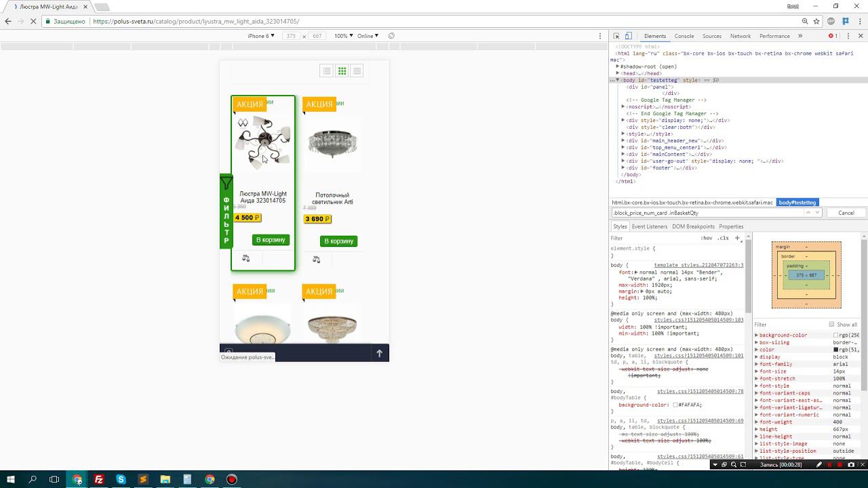Viewport: 868px width, 488px height.
Task: Add Потолочный светильник Arti to cart
Action: [338, 241]
